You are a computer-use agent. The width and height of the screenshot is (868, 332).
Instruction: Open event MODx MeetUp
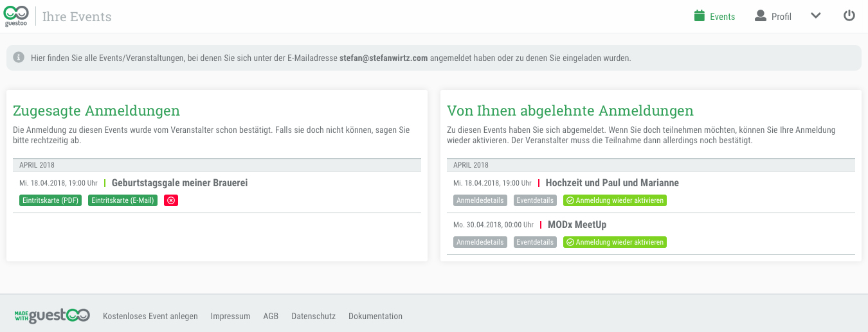coord(577,225)
